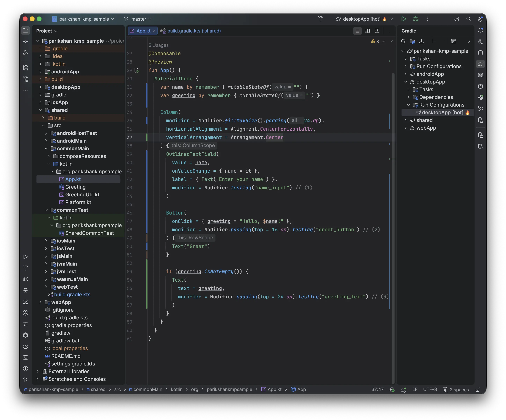This screenshot has width=506, height=420.
Task: Expand webApp node in Gradle panel
Action: (406, 128)
